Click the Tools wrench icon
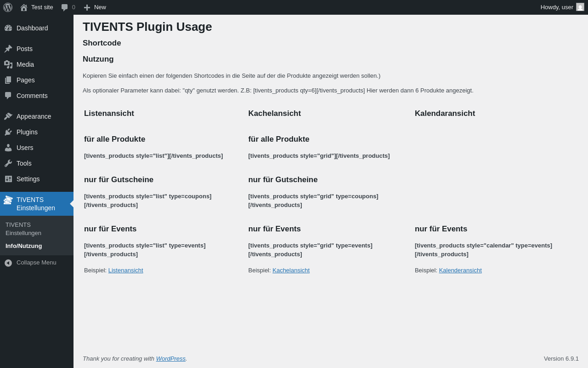Image resolution: width=588 pixels, height=368 pixels. 8,163
